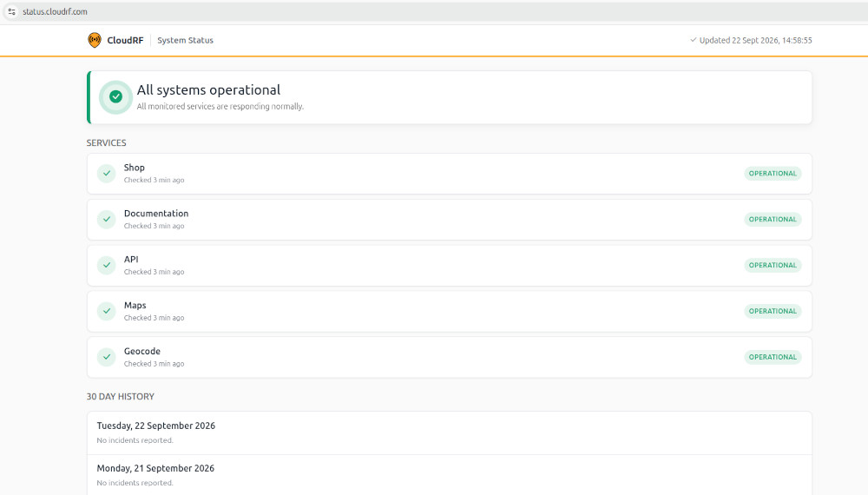Click the Geocode service checkmark icon
Image resolution: width=868 pixels, height=495 pixels.
point(106,357)
